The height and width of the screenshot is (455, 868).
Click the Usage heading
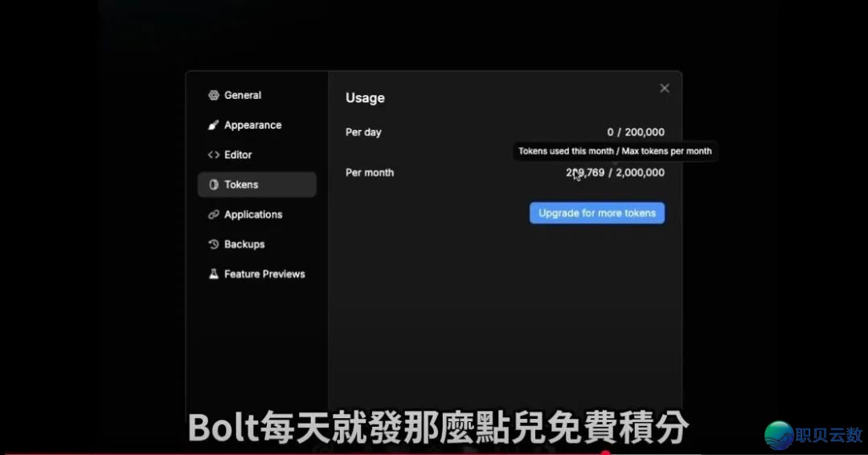point(366,98)
